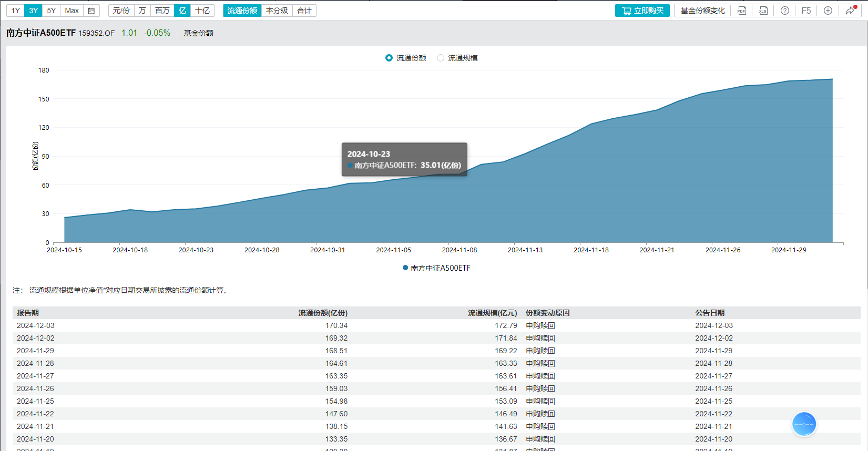This screenshot has width=868, height=451.
Task: Click report date 2024-12-02 cell
Action: click(36, 338)
